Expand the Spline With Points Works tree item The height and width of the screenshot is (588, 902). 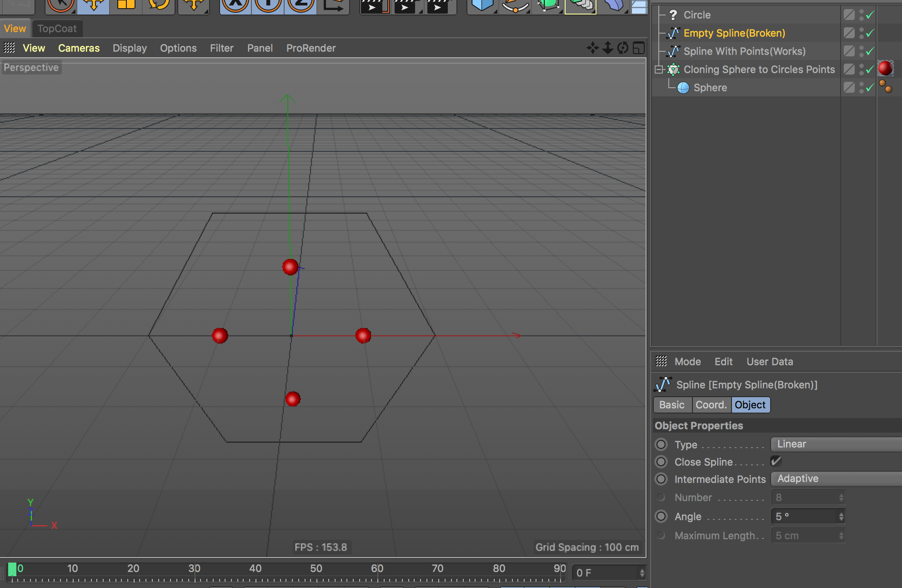pyautogui.click(x=658, y=50)
